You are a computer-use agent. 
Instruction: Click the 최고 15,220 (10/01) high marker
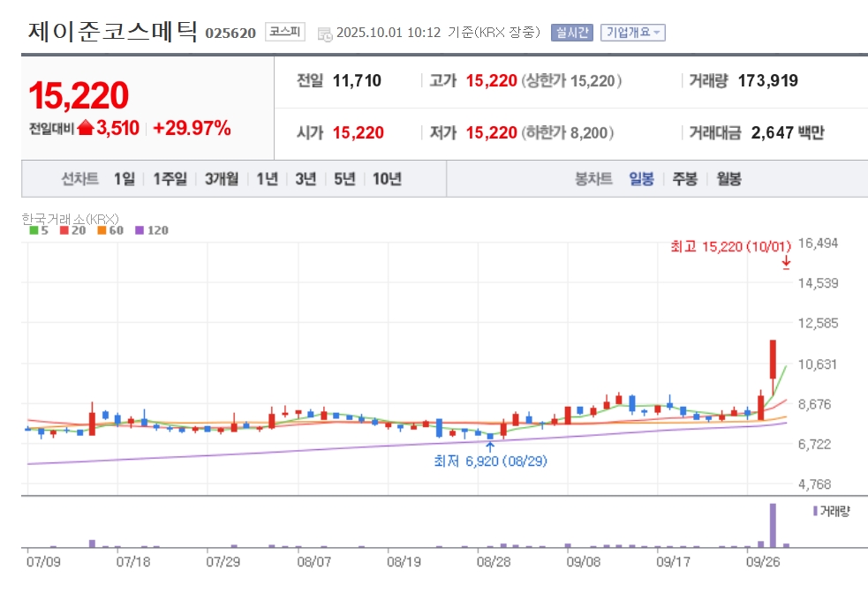click(x=731, y=247)
